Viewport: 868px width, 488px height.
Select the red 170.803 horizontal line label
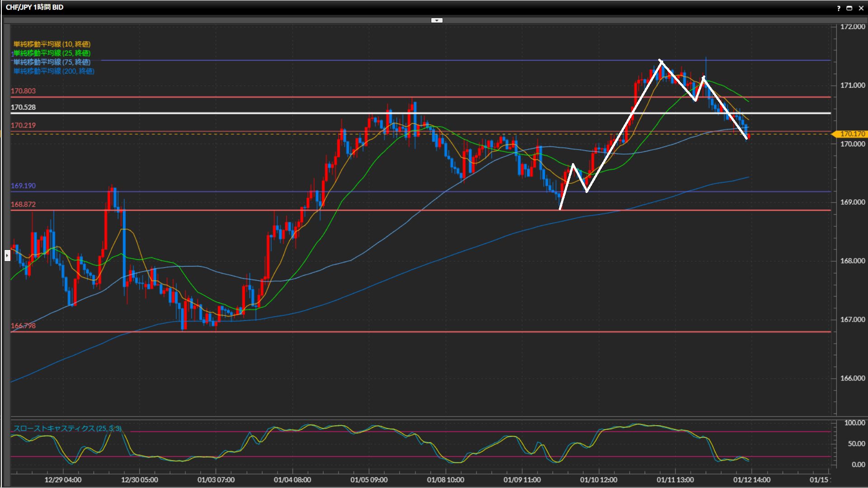coord(23,91)
